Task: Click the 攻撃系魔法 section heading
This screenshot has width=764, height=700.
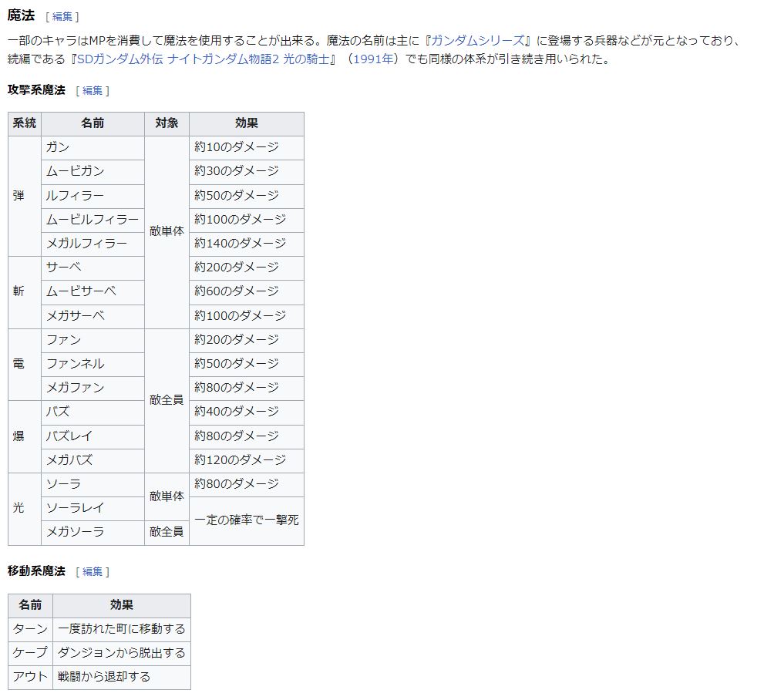Action: [36, 90]
